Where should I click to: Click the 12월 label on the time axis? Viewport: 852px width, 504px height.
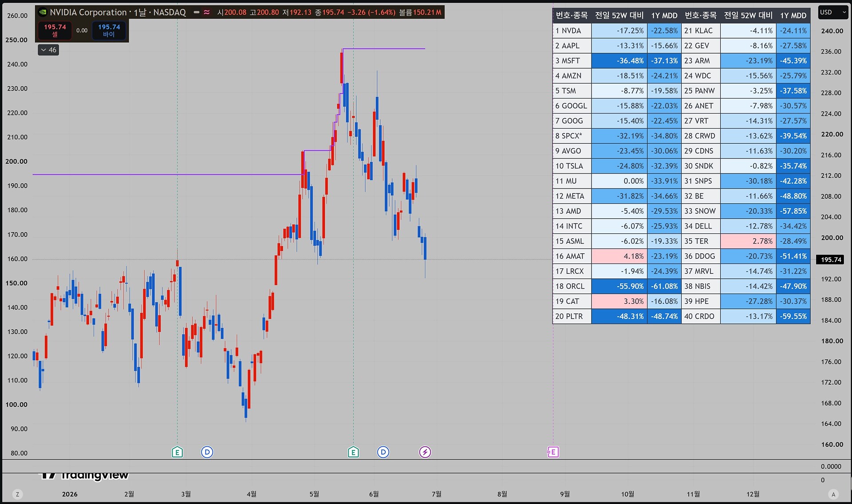click(753, 494)
